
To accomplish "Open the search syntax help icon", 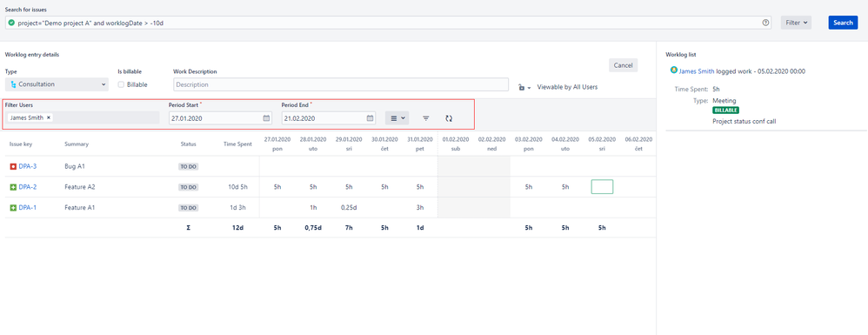I will [765, 23].
